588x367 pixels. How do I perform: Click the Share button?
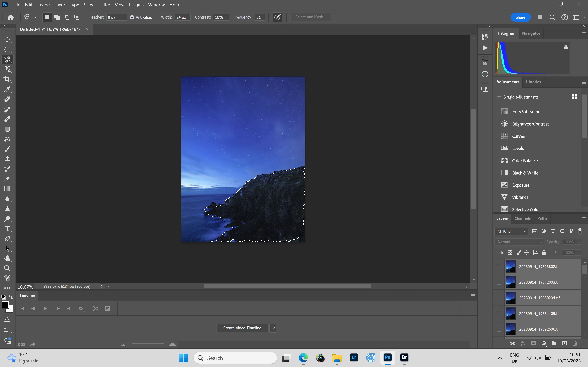point(520,17)
